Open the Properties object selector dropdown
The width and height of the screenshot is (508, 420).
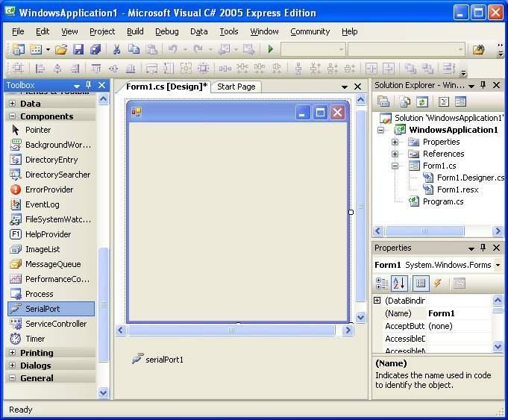point(498,265)
